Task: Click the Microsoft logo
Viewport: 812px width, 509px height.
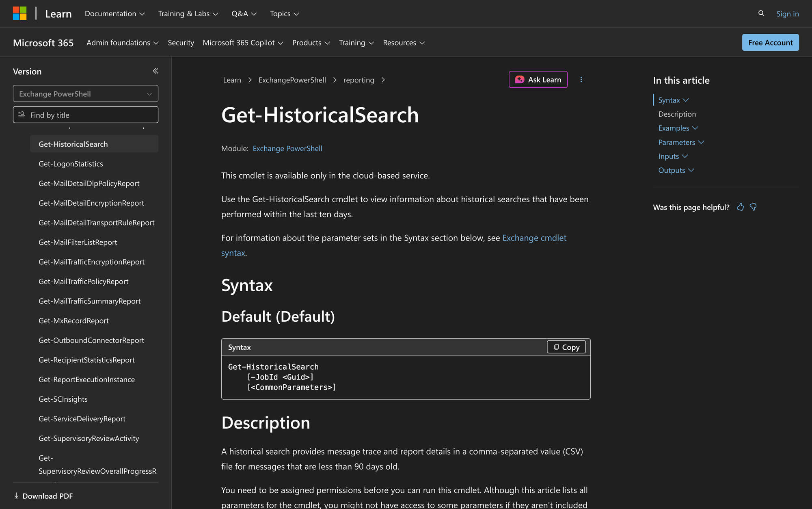Action: click(19, 13)
